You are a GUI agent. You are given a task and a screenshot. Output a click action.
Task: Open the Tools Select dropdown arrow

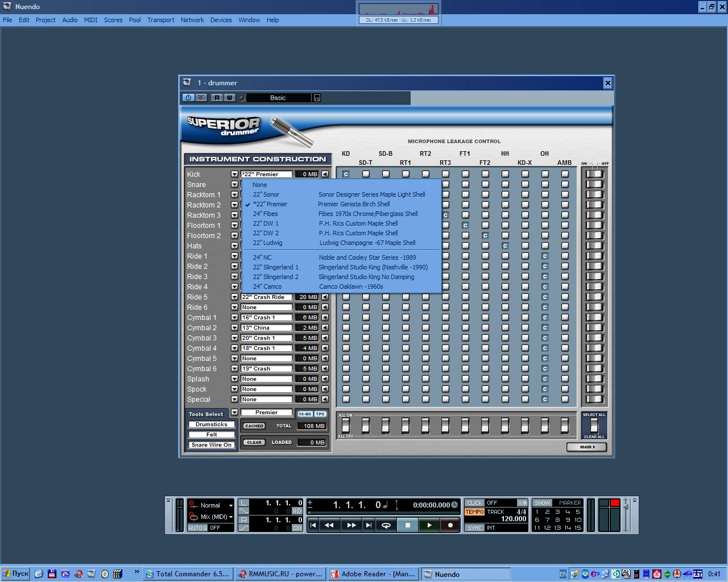click(x=234, y=413)
